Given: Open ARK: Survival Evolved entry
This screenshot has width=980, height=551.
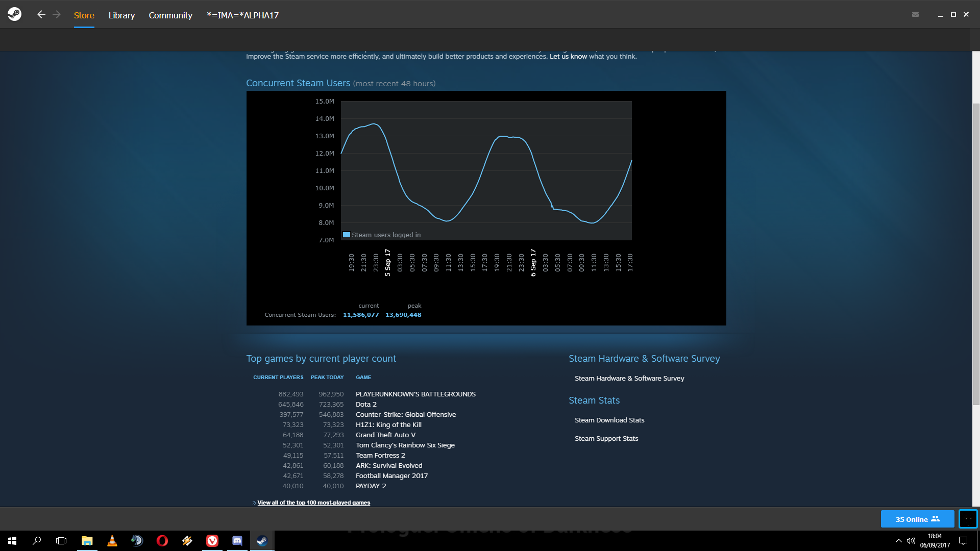Looking at the screenshot, I should [389, 465].
